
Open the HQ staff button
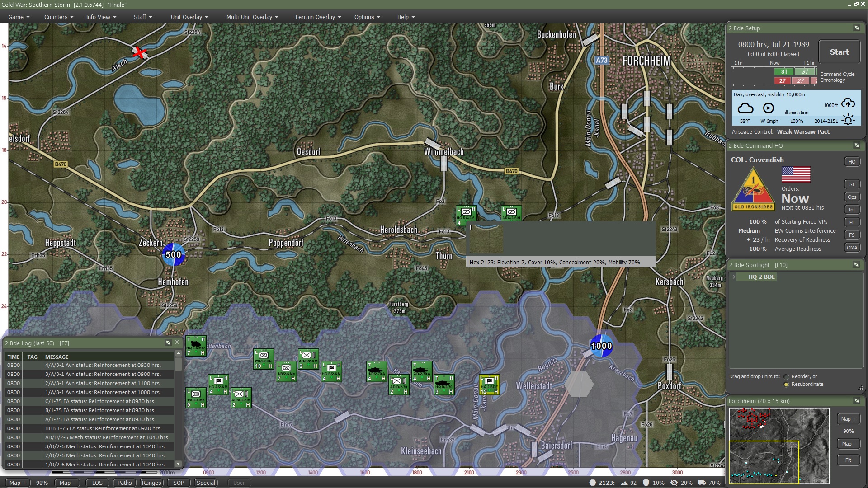pos(852,162)
